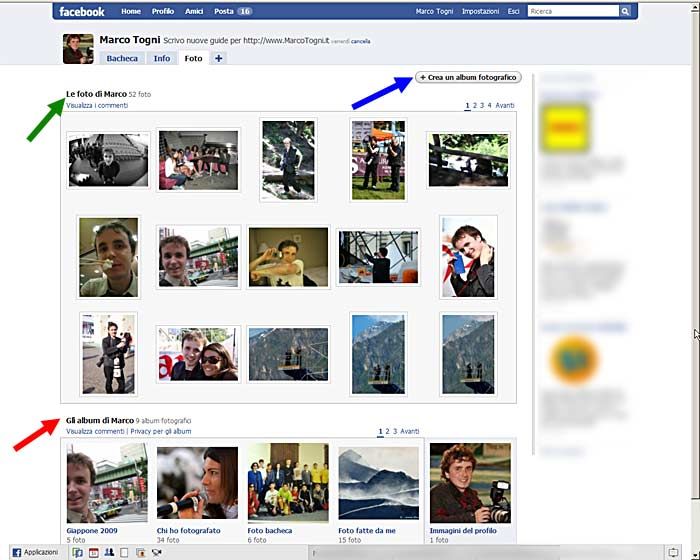The height and width of the screenshot is (560, 700).
Task: Open the man standing on rocks photo
Action: (288, 160)
